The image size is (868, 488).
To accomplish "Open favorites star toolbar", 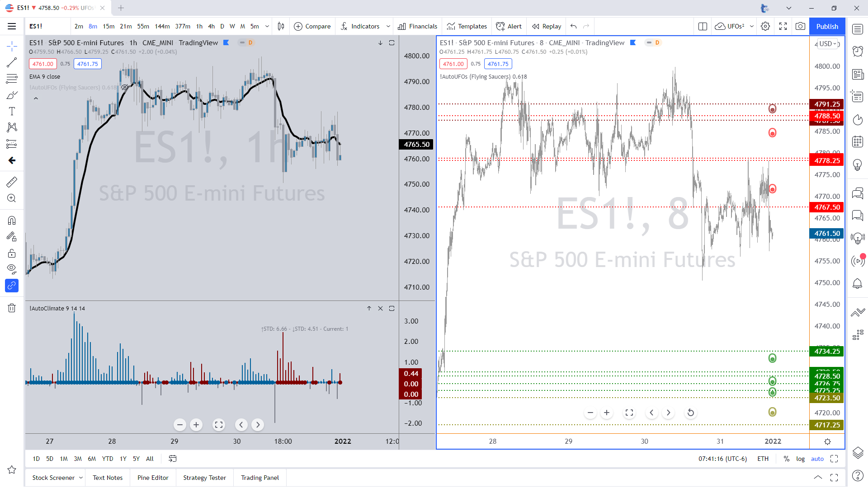I will (x=12, y=470).
